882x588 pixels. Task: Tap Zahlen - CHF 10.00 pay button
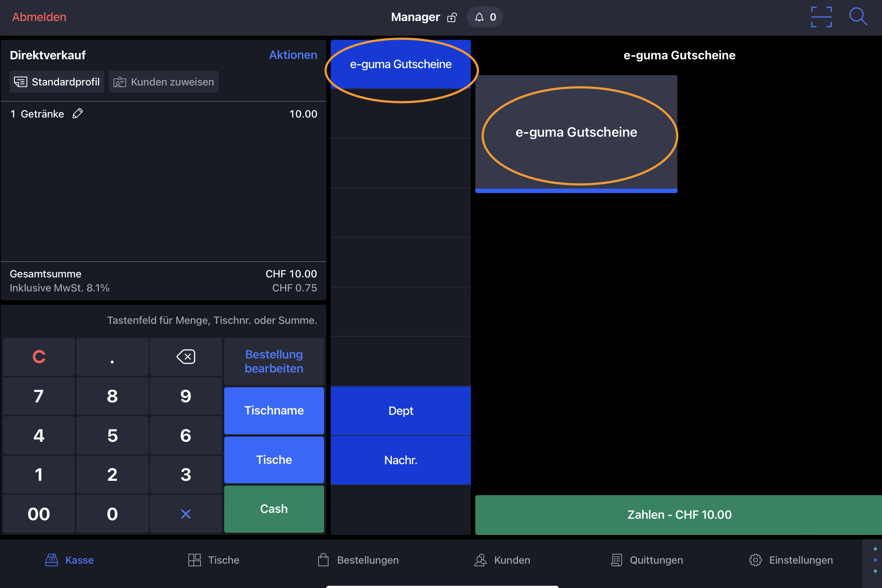[678, 515]
